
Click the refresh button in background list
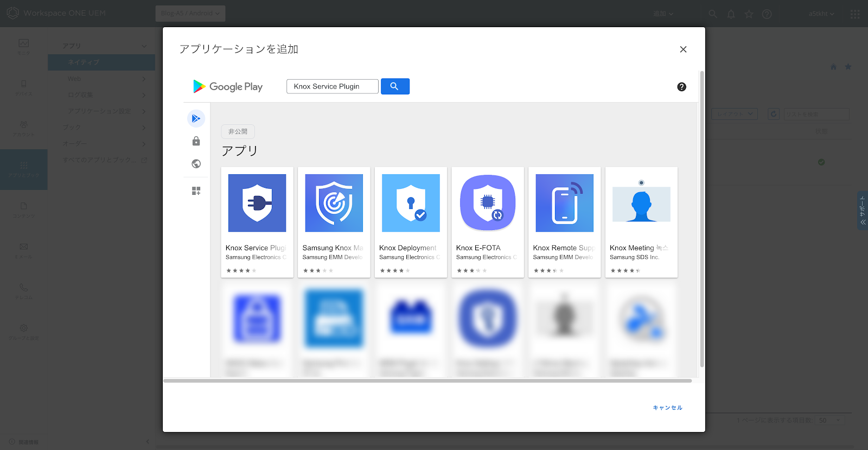coord(774,114)
